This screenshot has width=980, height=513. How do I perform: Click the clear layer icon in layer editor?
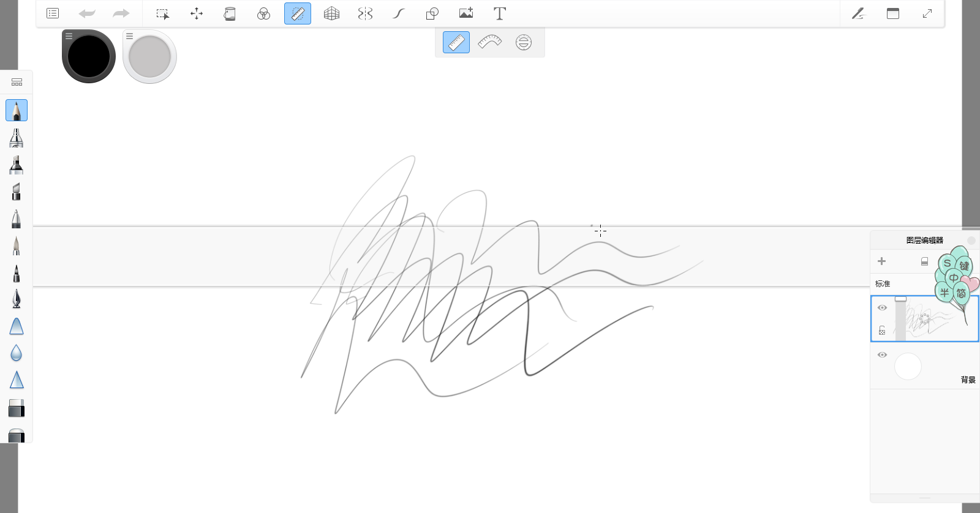point(924,261)
